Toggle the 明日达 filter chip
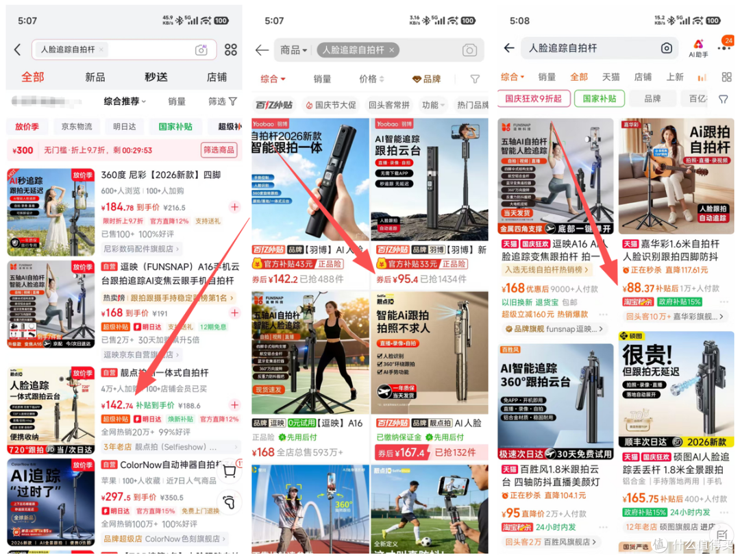This screenshot has height=560, width=740. [125, 127]
